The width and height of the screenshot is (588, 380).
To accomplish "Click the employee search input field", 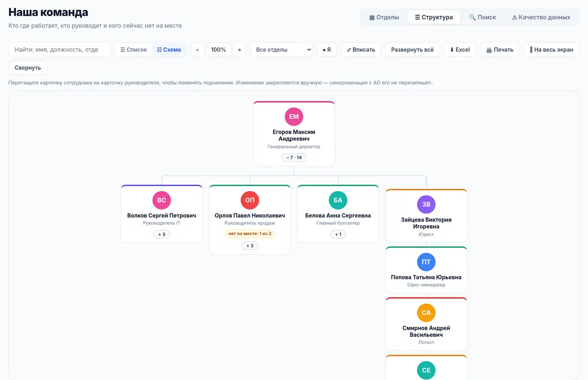I will 59,49.
